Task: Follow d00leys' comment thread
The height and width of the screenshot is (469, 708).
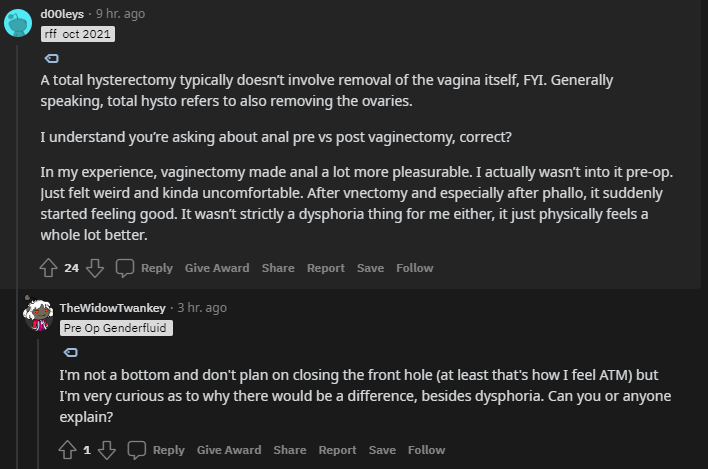Action: pos(414,268)
